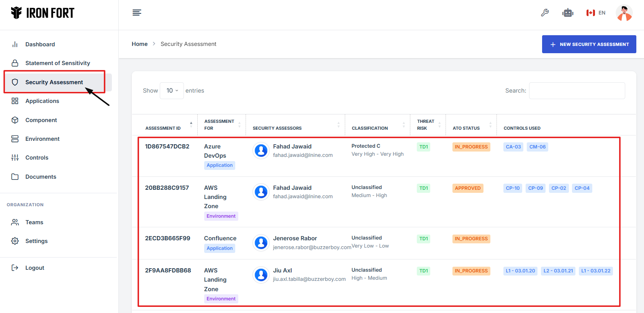Click the wrench tools icon in header

pyautogui.click(x=545, y=13)
